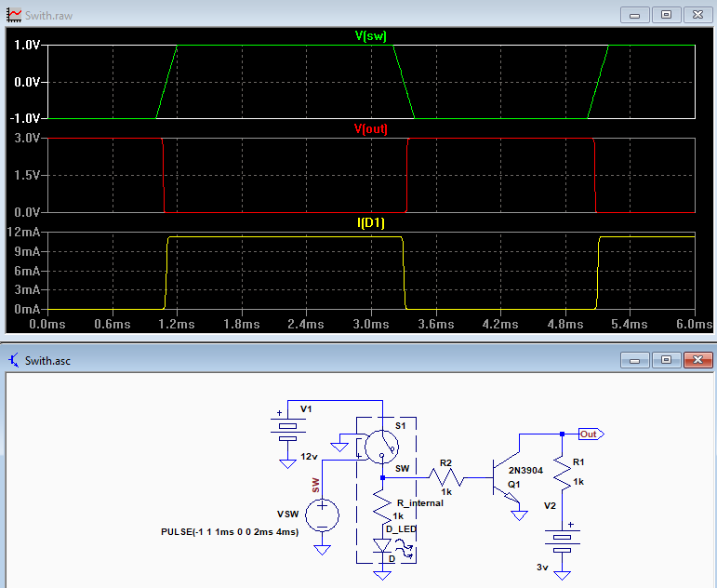The image size is (717, 588).
Task: Click the Swith.raw title bar text
Action: click(48, 16)
